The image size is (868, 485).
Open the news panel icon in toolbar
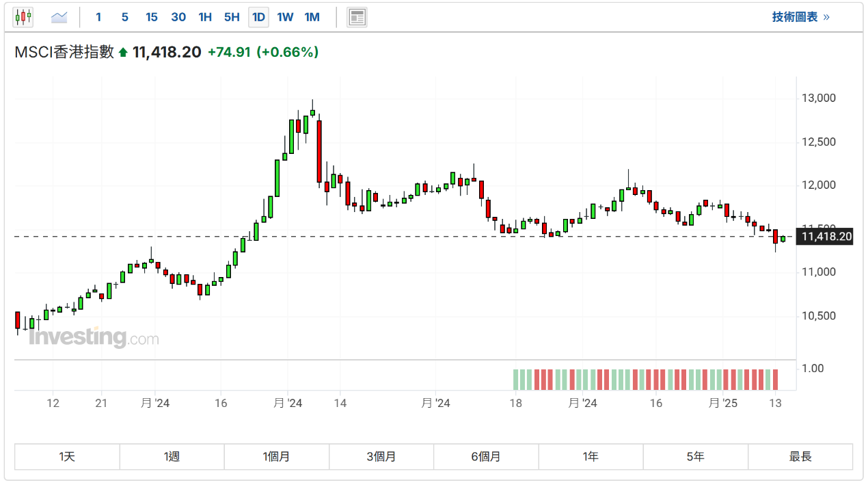[357, 17]
